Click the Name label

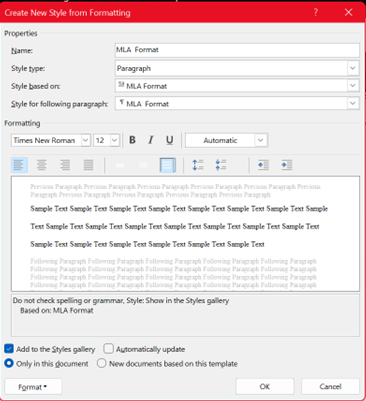pos(22,51)
